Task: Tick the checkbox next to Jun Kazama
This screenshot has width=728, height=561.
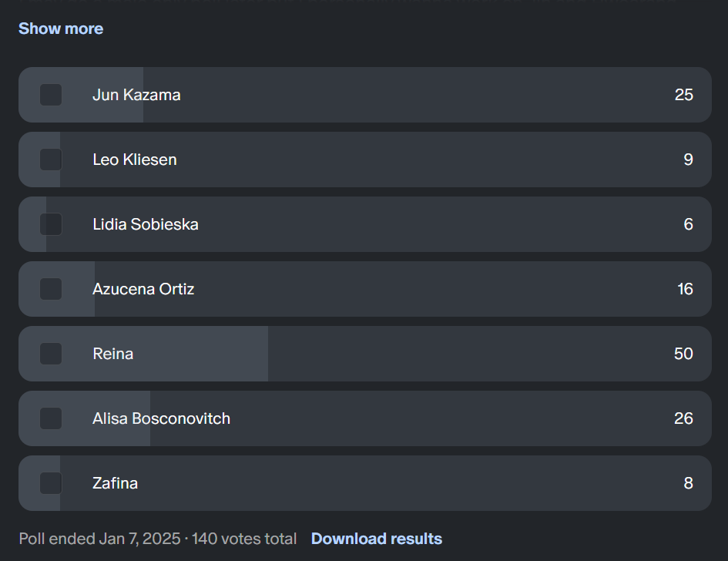Action: click(51, 95)
